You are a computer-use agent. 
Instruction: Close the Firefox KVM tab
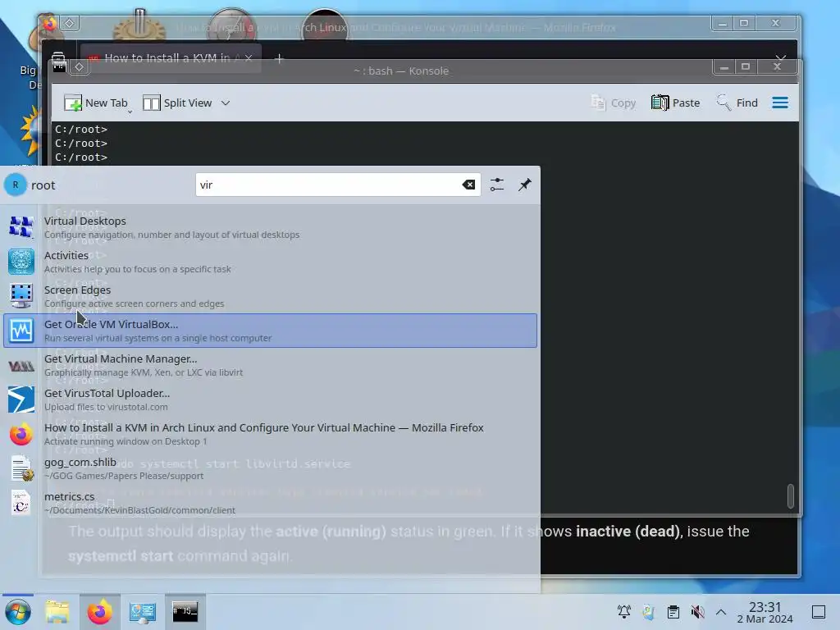click(249, 58)
